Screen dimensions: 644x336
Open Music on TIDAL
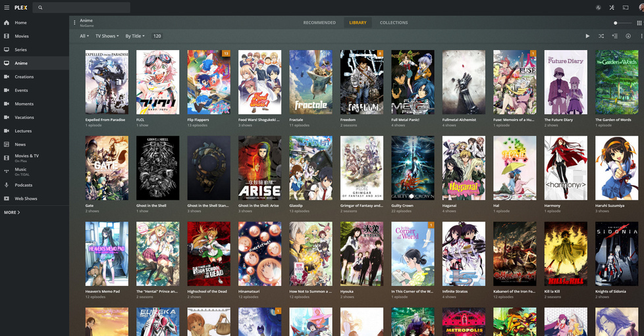[34, 172]
